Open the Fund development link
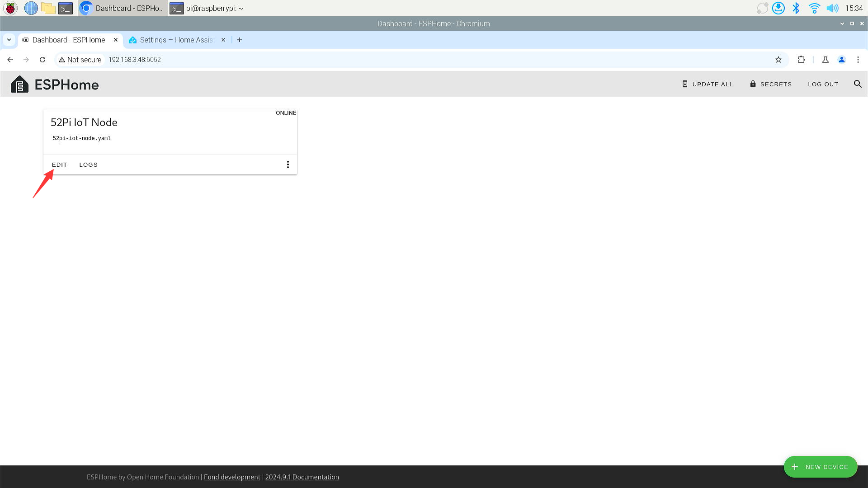This screenshot has width=868, height=488. [232, 477]
